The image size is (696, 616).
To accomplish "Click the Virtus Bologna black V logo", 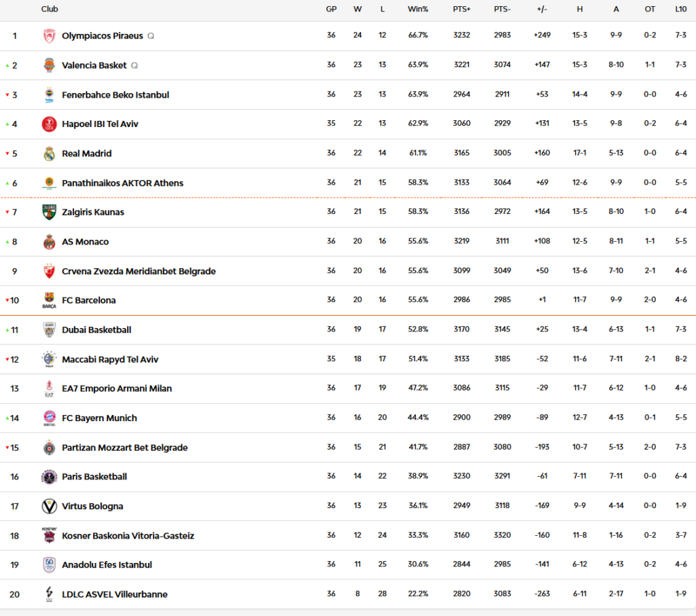I will 49,506.
